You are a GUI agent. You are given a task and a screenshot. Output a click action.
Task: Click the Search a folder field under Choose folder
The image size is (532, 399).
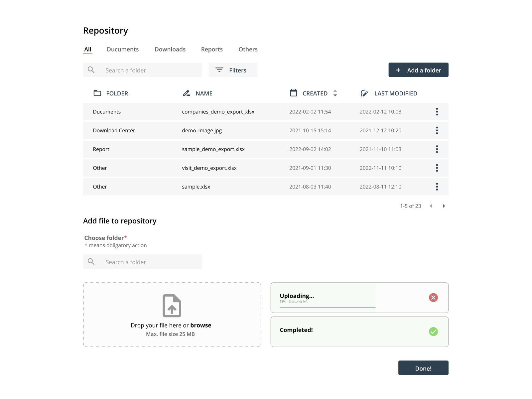coord(142,262)
